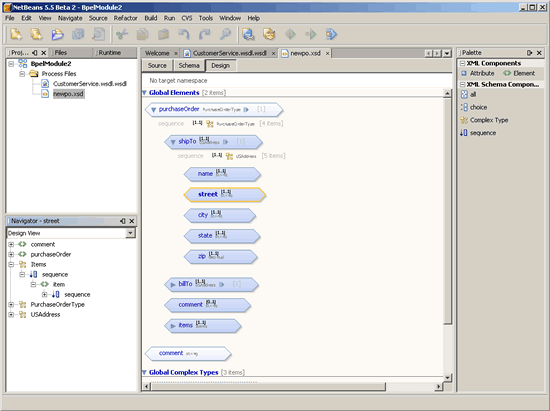Minimize the Projects panel via slide icon

point(35,53)
